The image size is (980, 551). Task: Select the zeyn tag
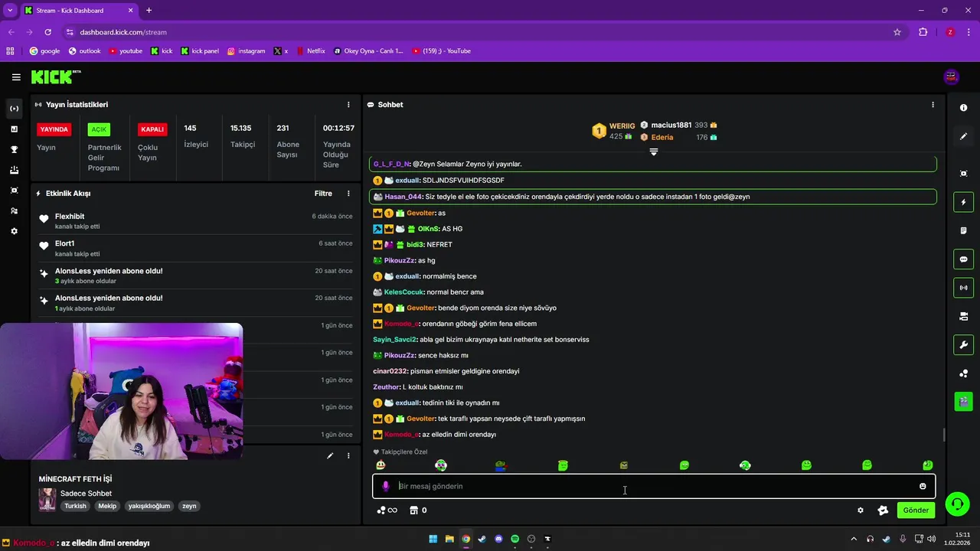(x=189, y=506)
